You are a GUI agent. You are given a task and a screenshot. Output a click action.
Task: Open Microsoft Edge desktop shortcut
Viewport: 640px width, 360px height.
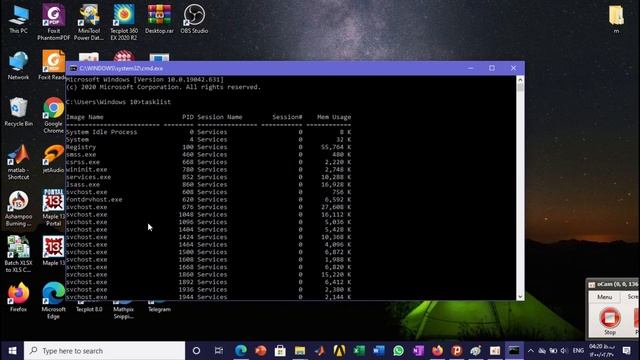click(53, 300)
